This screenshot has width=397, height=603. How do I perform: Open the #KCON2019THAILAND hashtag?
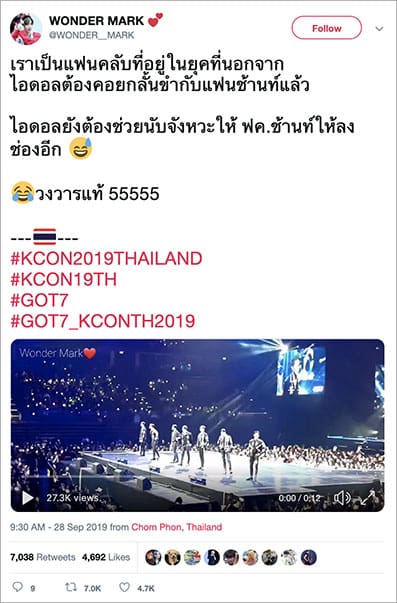(x=106, y=258)
